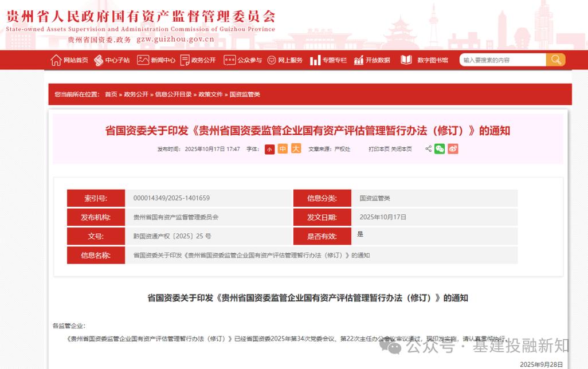Follow the 政策文件 breadcrumb link
588x369 pixels.
[211, 94]
